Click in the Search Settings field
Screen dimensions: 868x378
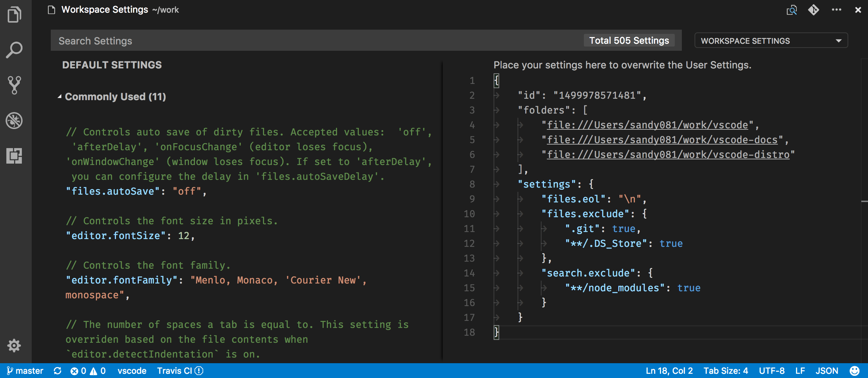[317, 41]
